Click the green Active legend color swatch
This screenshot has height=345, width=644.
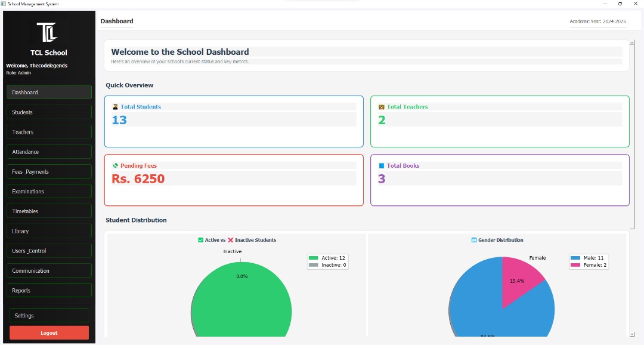pos(314,258)
